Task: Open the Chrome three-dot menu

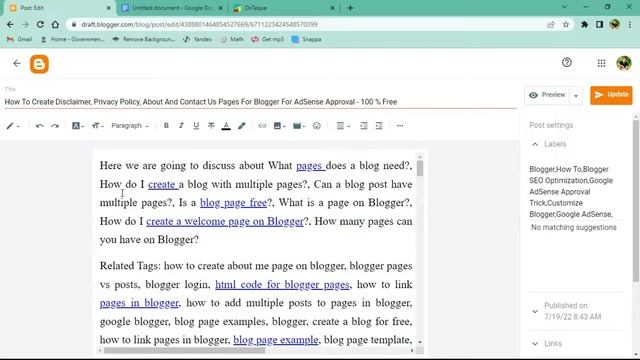Action: 630,24
